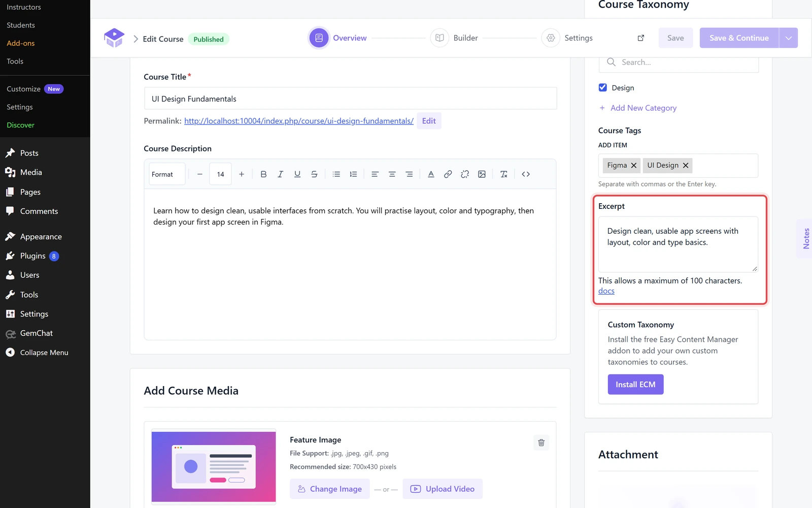Screen dimensions: 812x508
Task: Click the Save button
Action: click(675, 38)
